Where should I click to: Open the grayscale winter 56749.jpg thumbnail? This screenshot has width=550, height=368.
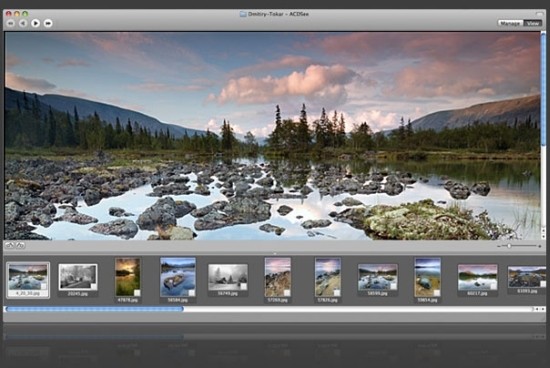click(x=228, y=277)
